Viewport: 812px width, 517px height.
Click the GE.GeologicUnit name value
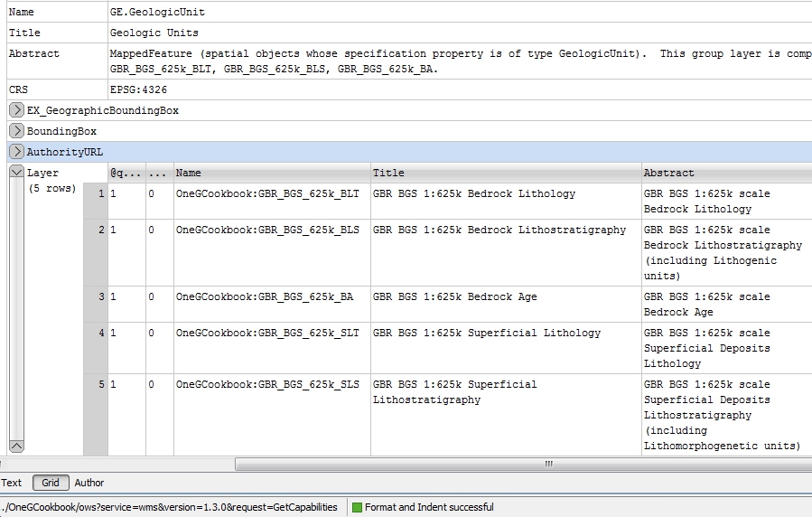point(157,12)
